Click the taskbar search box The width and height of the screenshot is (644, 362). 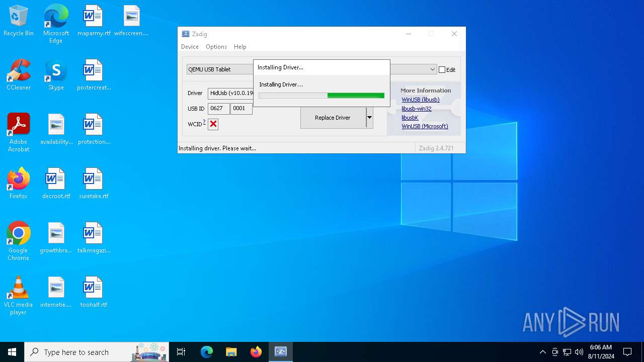[97, 352]
